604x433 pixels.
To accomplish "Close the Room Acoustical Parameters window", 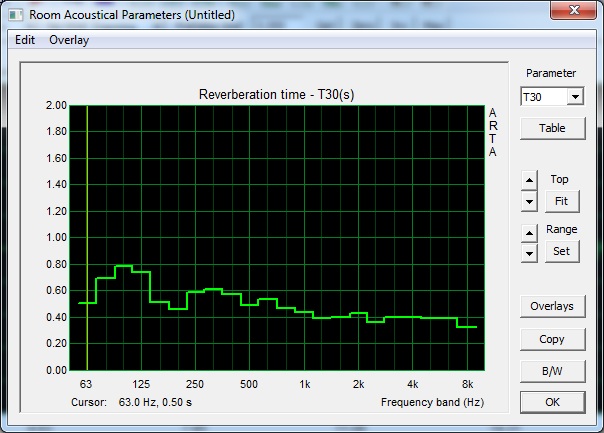I will coord(574,10).
